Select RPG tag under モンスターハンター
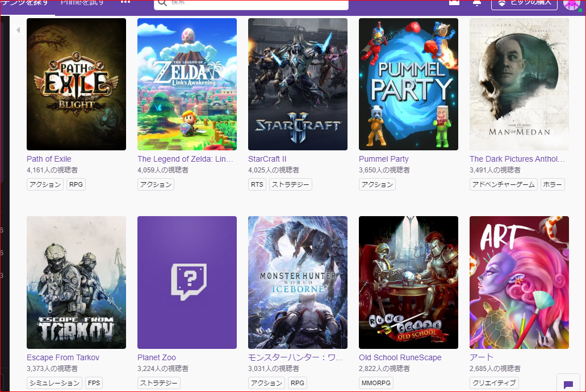Image resolution: width=586 pixels, height=392 pixels. pos(298,383)
